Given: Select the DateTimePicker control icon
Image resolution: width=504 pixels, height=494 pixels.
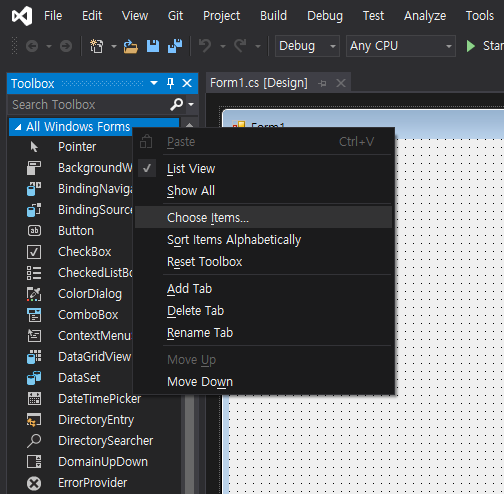Looking at the screenshot, I should (x=34, y=399).
